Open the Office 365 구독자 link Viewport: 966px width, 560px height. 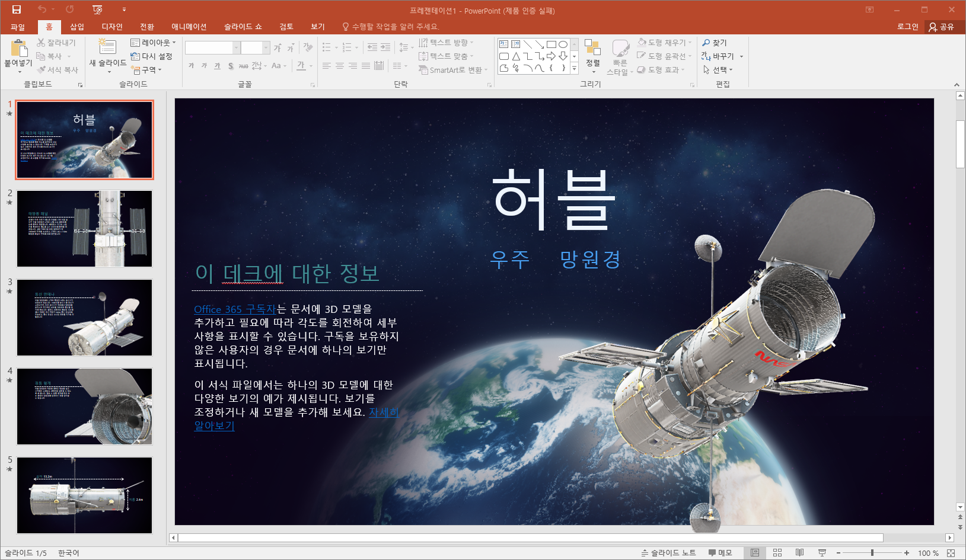click(235, 309)
